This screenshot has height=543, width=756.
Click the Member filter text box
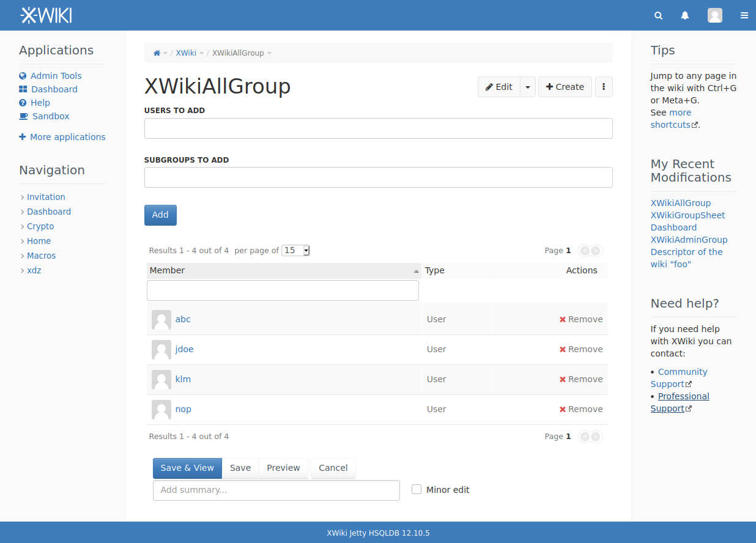click(283, 290)
